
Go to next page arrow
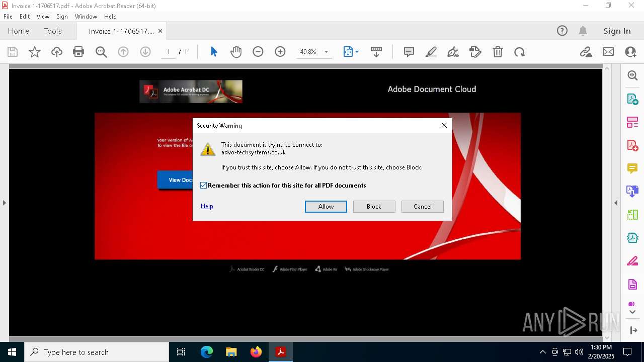coord(145,52)
